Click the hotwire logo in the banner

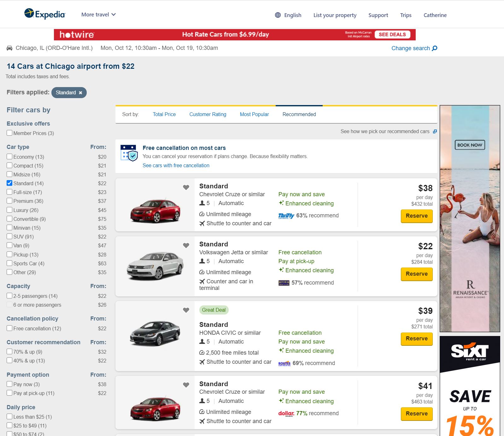click(x=77, y=34)
